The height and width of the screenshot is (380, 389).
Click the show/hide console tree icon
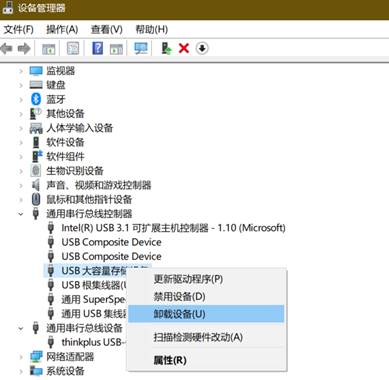pos(49,49)
